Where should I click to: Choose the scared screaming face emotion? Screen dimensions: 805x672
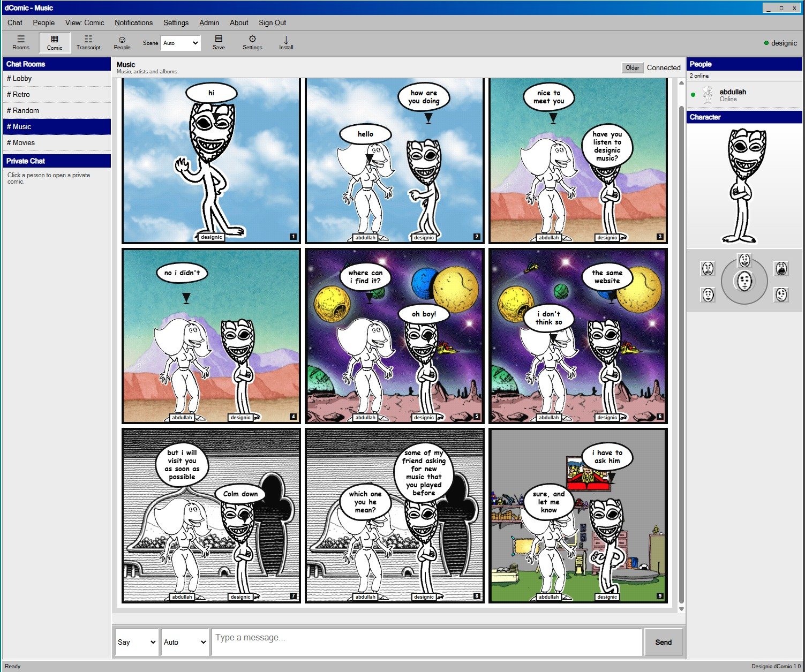click(781, 268)
